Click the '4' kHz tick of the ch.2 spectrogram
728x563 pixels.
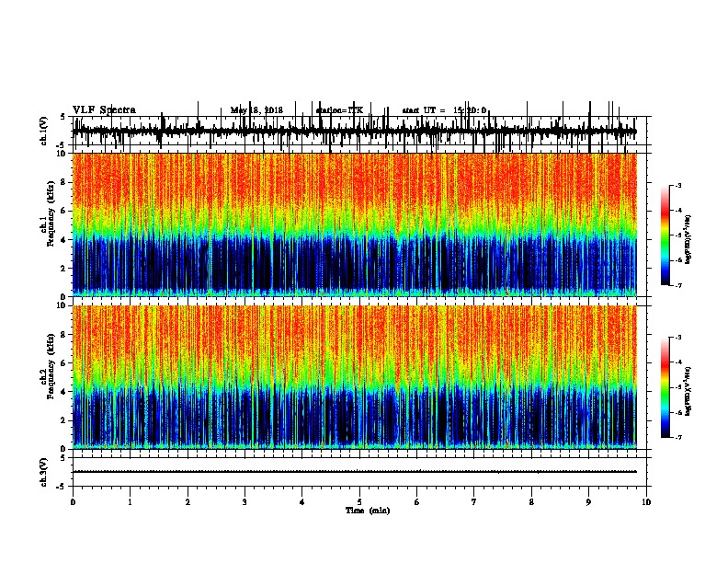pyautogui.click(x=64, y=392)
